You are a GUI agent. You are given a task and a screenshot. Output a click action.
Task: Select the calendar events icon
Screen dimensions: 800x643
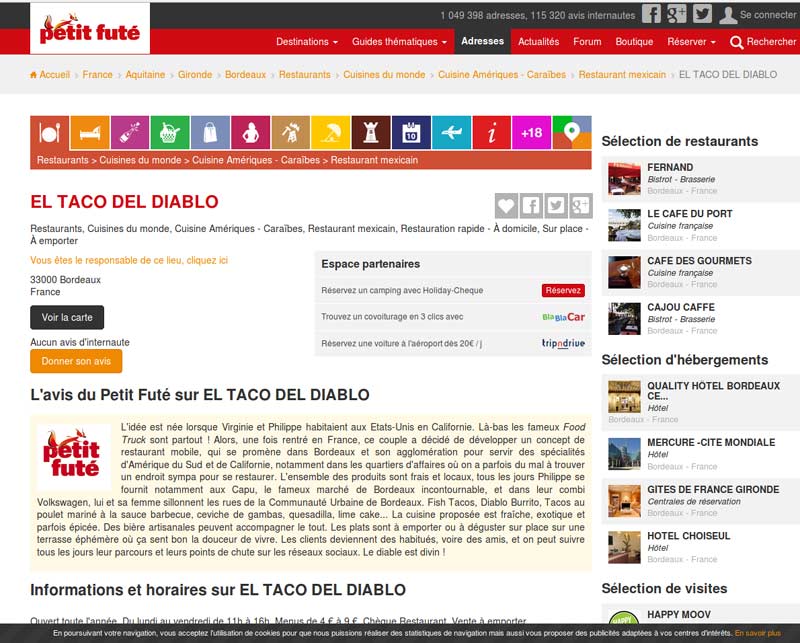tap(411, 133)
